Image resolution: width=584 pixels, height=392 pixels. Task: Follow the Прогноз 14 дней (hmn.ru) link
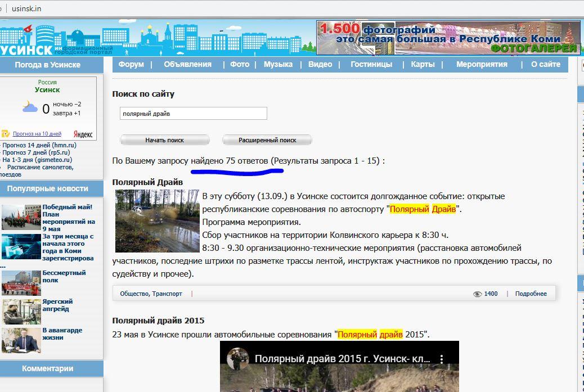point(39,145)
